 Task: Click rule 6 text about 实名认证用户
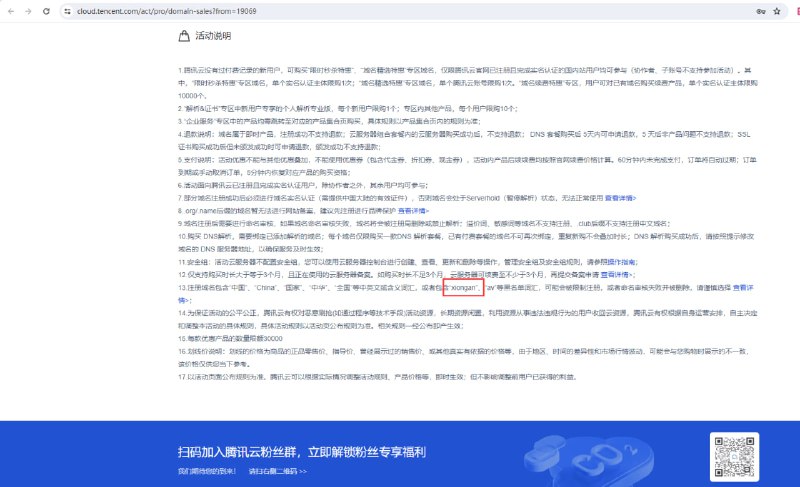pyautogui.click(x=303, y=185)
